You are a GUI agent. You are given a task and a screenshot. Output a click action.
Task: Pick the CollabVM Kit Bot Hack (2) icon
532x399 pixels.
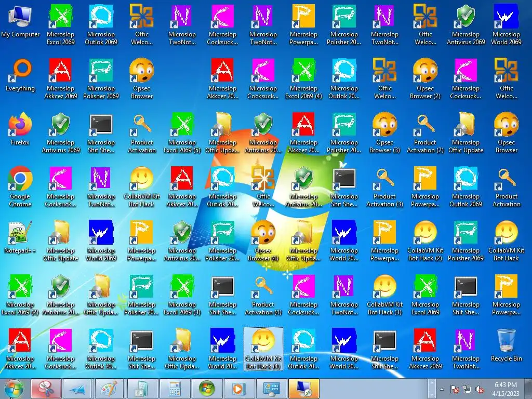tap(425, 241)
